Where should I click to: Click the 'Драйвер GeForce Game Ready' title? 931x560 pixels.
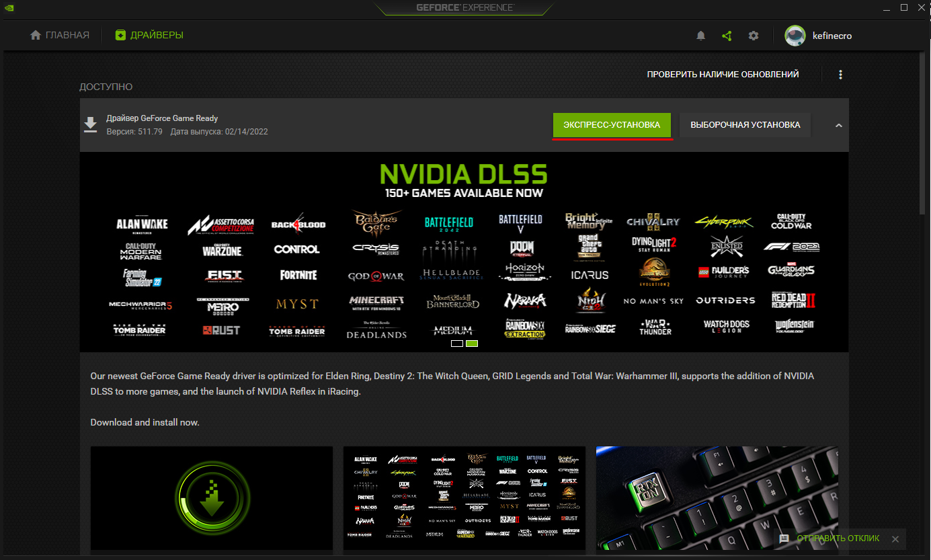(x=162, y=118)
